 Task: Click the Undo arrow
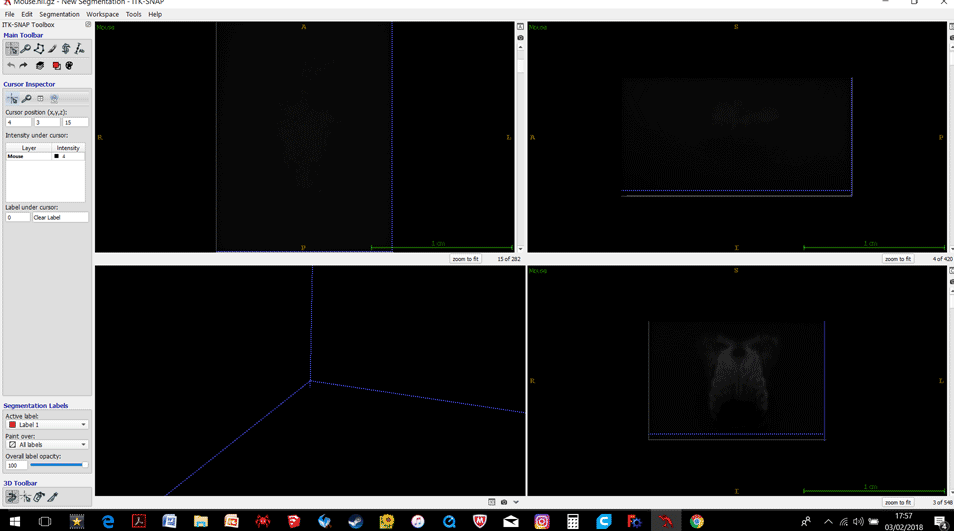click(x=11, y=65)
